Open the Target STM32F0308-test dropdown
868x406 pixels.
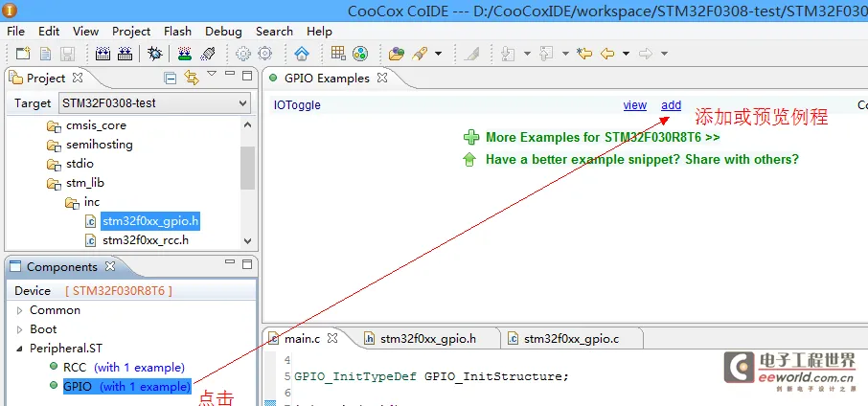pos(154,102)
